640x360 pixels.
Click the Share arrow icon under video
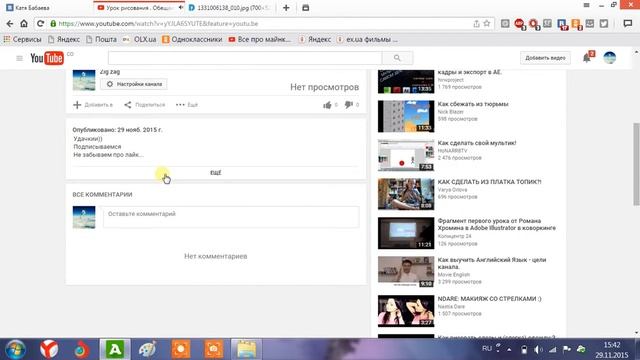[128, 105]
